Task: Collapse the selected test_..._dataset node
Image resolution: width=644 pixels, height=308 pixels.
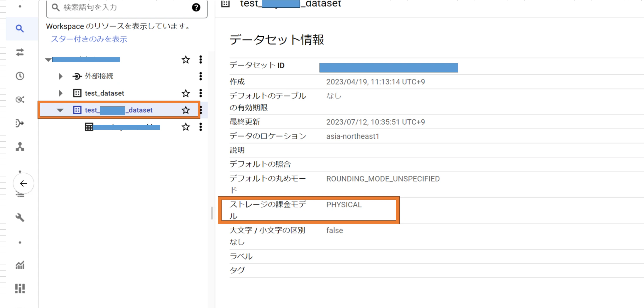Action: pos(60,110)
